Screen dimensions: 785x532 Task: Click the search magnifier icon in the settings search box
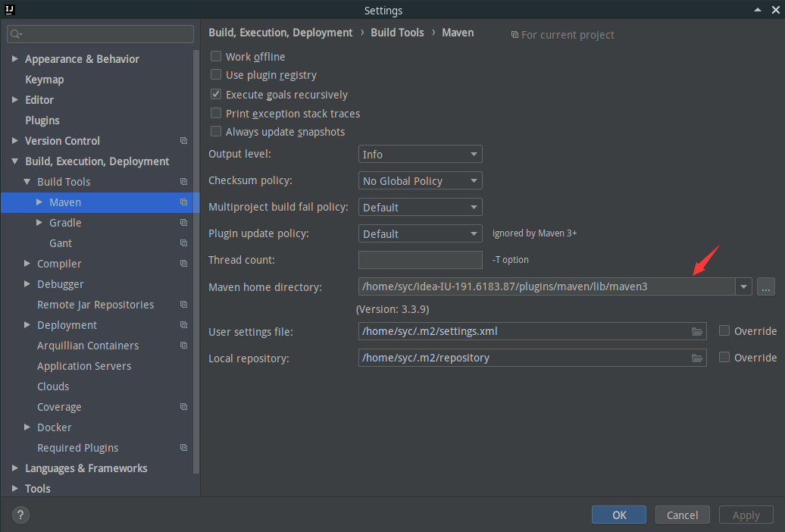click(15, 34)
